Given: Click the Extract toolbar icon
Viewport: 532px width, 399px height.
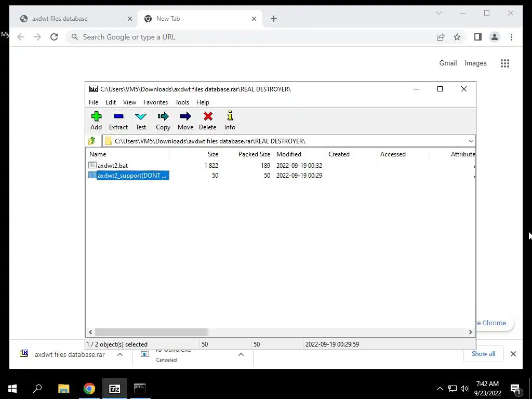Looking at the screenshot, I should pos(118,116).
